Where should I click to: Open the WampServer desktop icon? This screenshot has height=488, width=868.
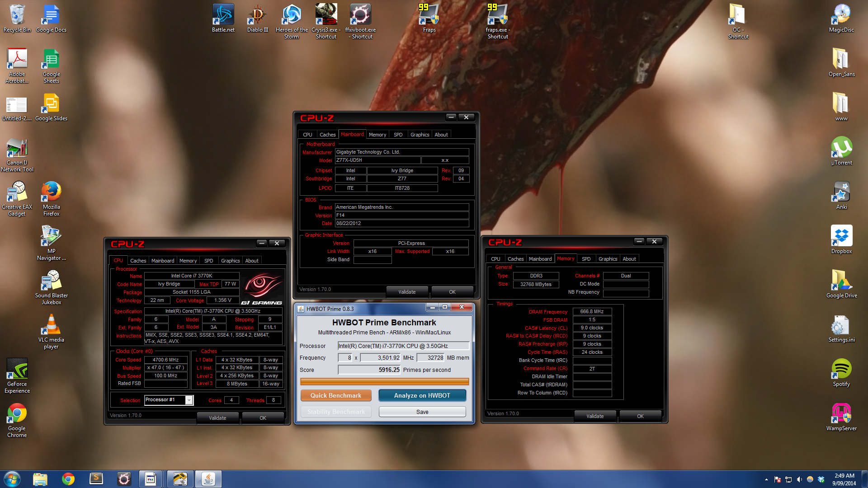pos(841,417)
